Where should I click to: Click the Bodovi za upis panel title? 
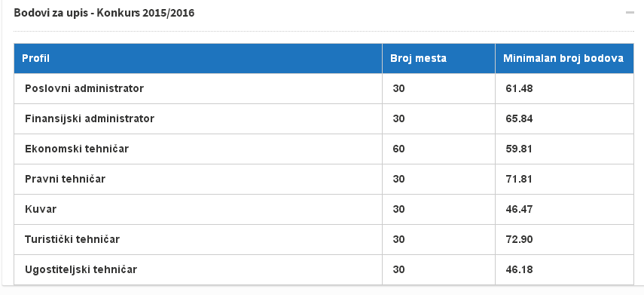click(105, 13)
